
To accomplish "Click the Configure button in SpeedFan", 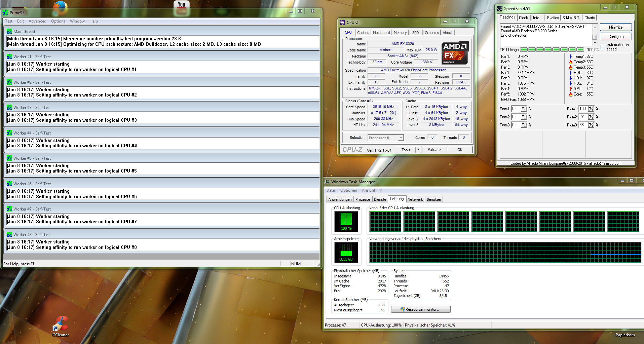I will tap(616, 37).
